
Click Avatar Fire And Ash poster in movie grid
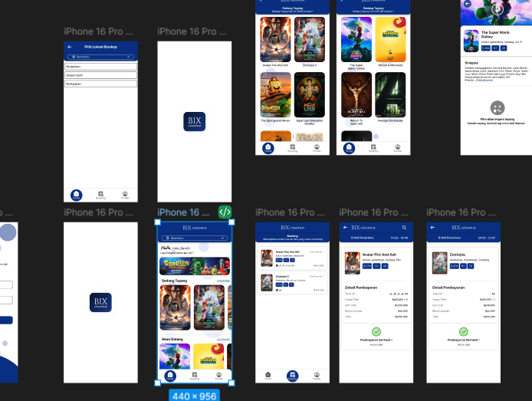click(274, 40)
